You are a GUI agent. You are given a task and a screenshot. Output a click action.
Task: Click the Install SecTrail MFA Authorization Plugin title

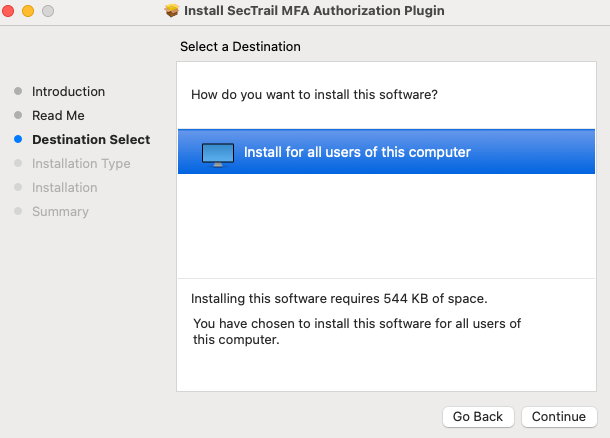pyautogui.click(x=314, y=11)
